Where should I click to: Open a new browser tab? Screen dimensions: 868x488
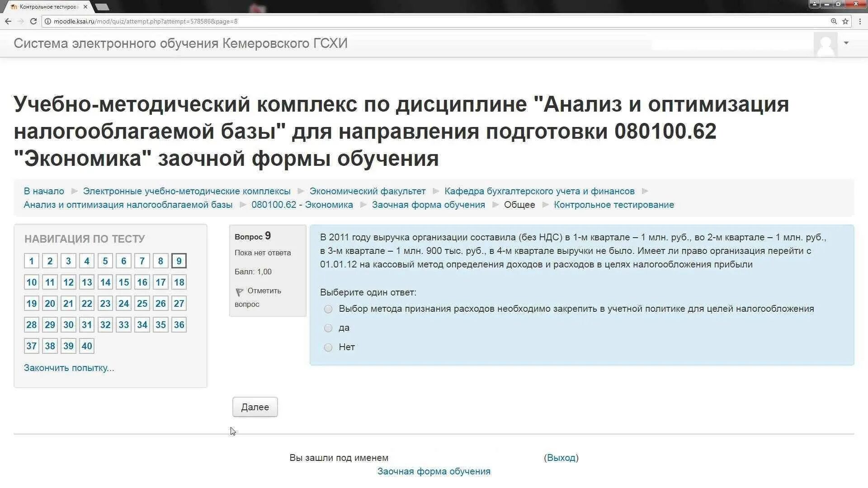point(103,7)
